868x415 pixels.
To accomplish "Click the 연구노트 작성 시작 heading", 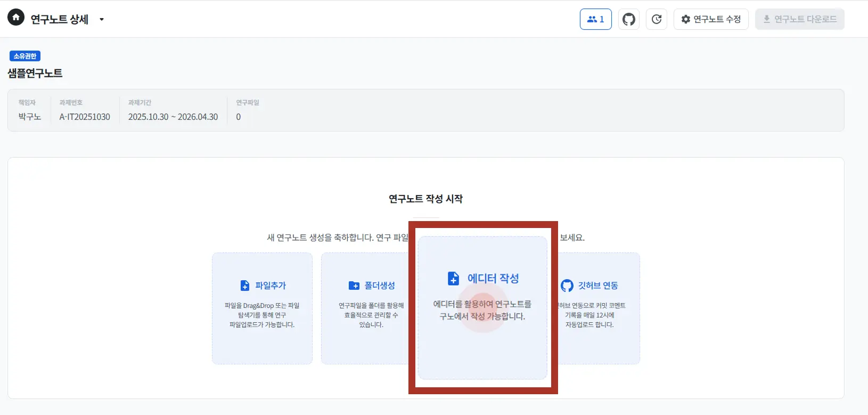I will [425, 199].
